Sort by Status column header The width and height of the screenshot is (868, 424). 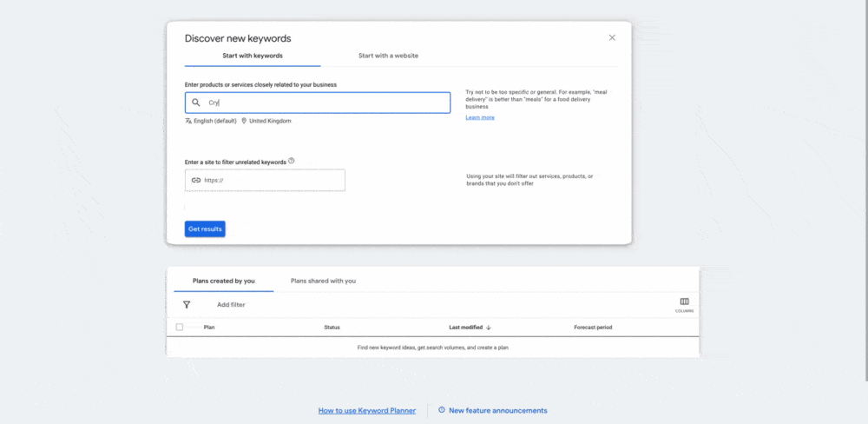pyautogui.click(x=332, y=328)
